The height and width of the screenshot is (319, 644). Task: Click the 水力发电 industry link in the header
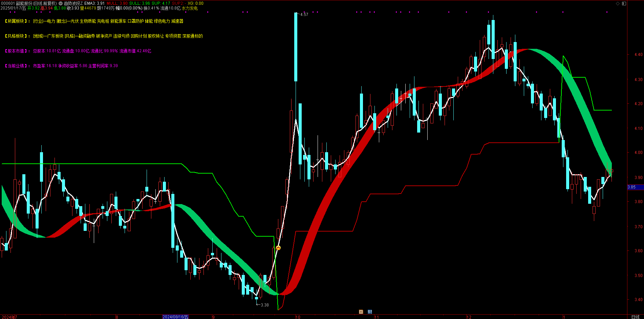190,8
